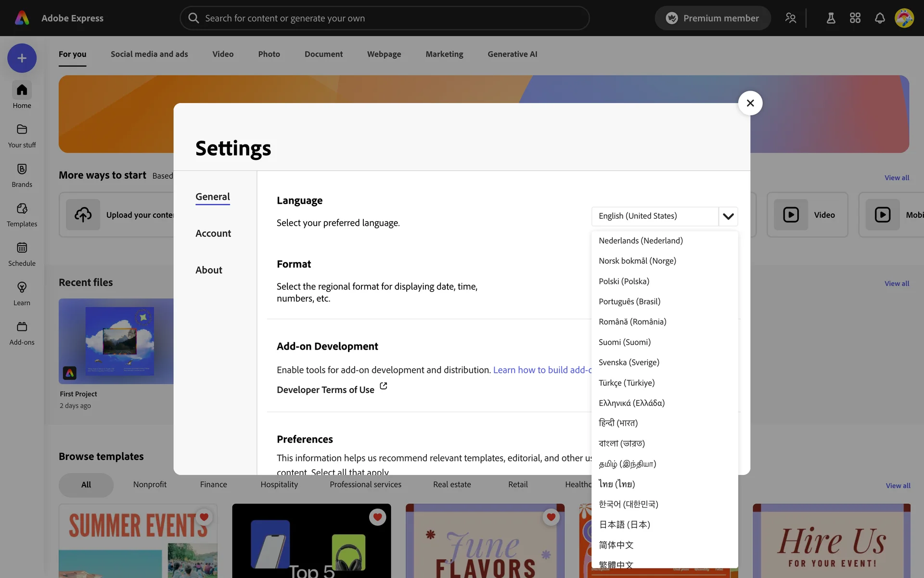Select Português (Brasil) from language list
924x578 pixels.
629,302
